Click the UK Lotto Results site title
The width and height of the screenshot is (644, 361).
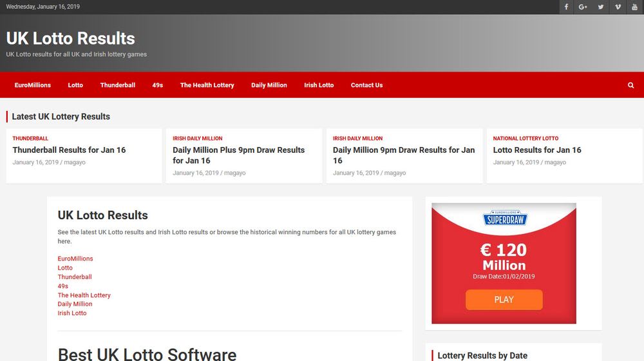pyautogui.click(x=70, y=39)
